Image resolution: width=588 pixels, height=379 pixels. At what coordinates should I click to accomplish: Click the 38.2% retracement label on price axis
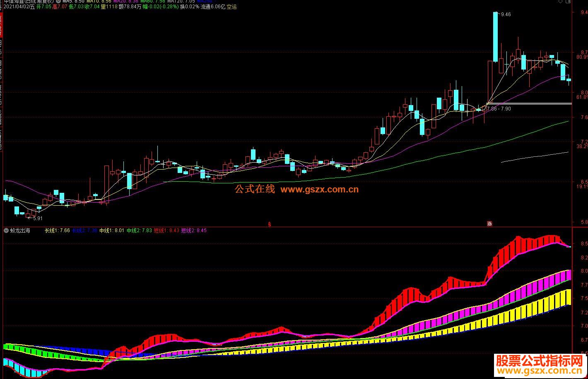[x=582, y=146]
